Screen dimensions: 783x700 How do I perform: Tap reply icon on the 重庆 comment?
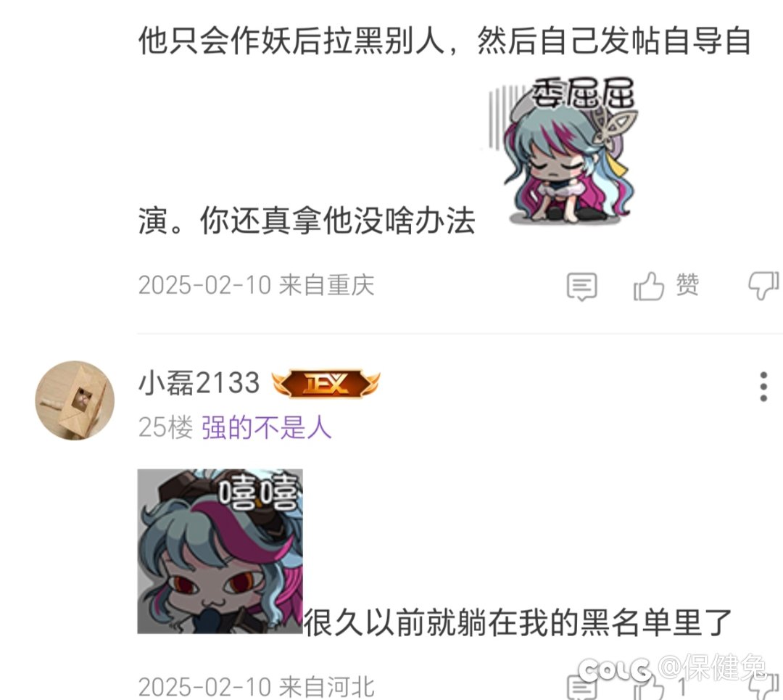pos(581,287)
